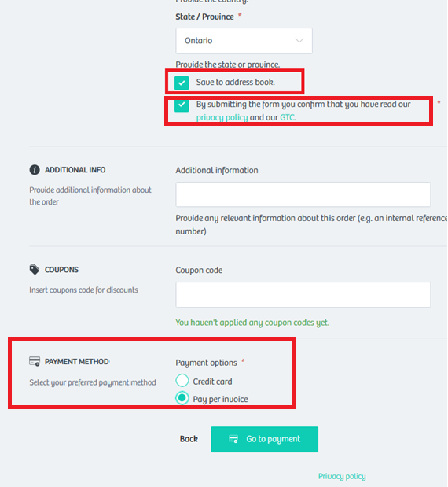Click the PAYMENT METHOD section heading
448x487 pixels.
pyautogui.click(x=77, y=362)
